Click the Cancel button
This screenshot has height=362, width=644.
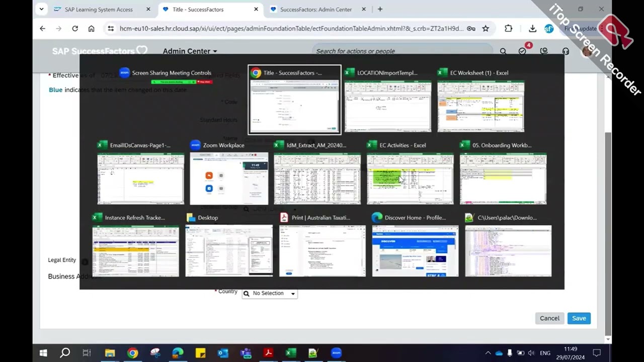pyautogui.click(x=549, y=318)
